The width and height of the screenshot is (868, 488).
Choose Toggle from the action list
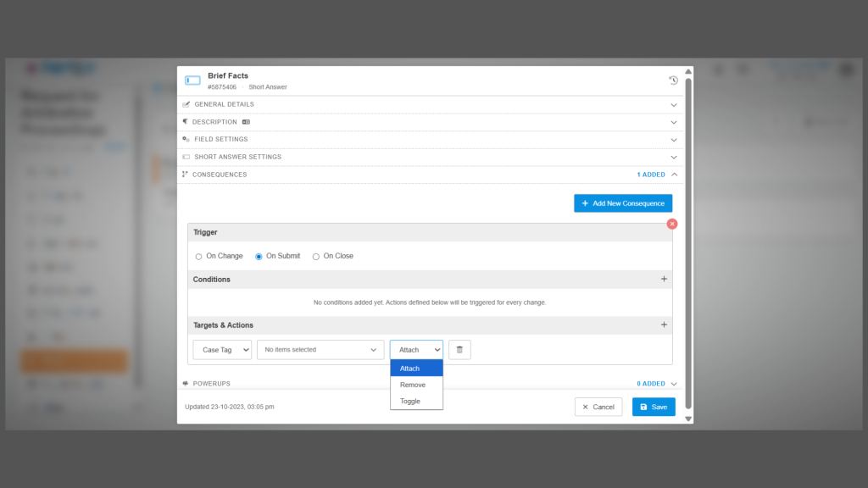click(410, 401)
